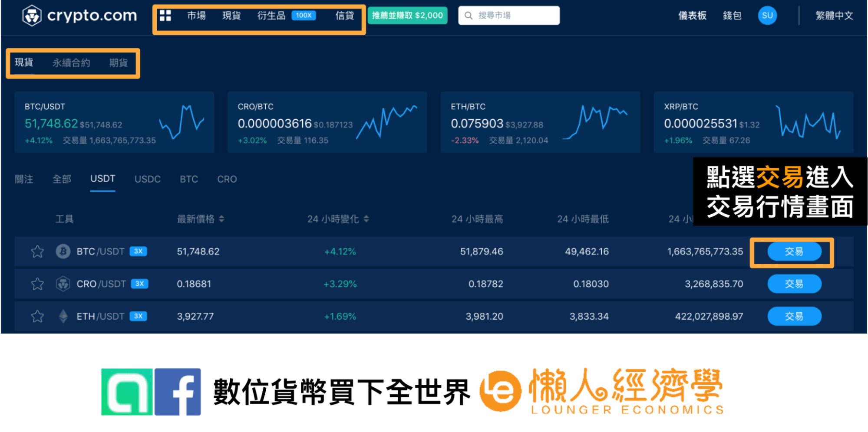
Task: Click the 3,268,835.70 volume value
Action: point(714,284)
